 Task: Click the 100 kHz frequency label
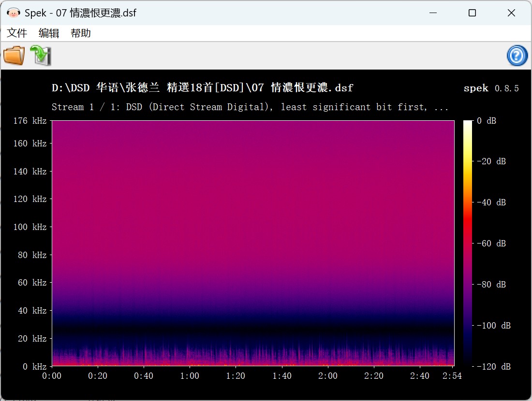coord(30,227)
